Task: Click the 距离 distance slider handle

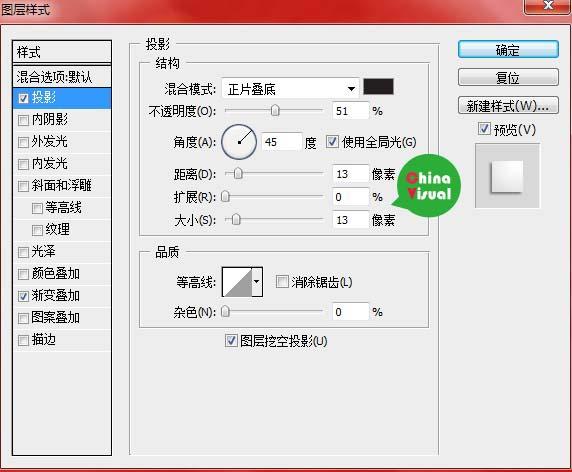Action: click(238, 173)
